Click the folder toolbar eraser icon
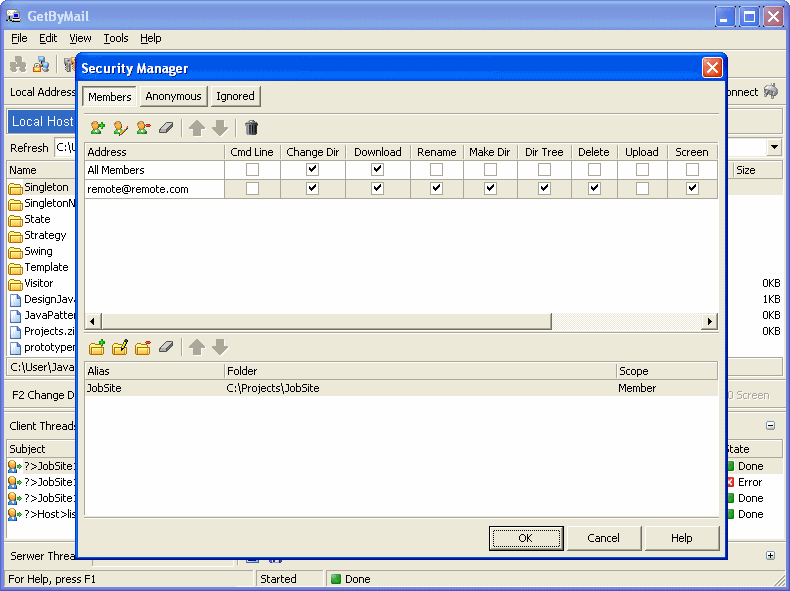Image resolution: width=790 pixels, height=591 pixels. [166, 347]
